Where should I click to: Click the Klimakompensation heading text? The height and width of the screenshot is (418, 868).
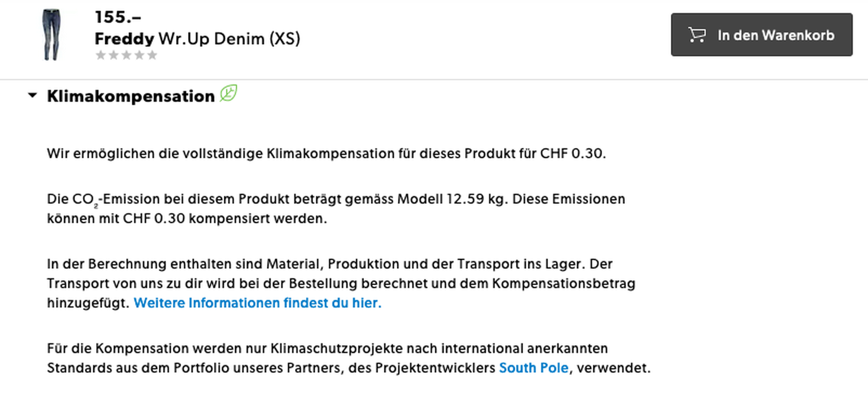click(131, 96)
